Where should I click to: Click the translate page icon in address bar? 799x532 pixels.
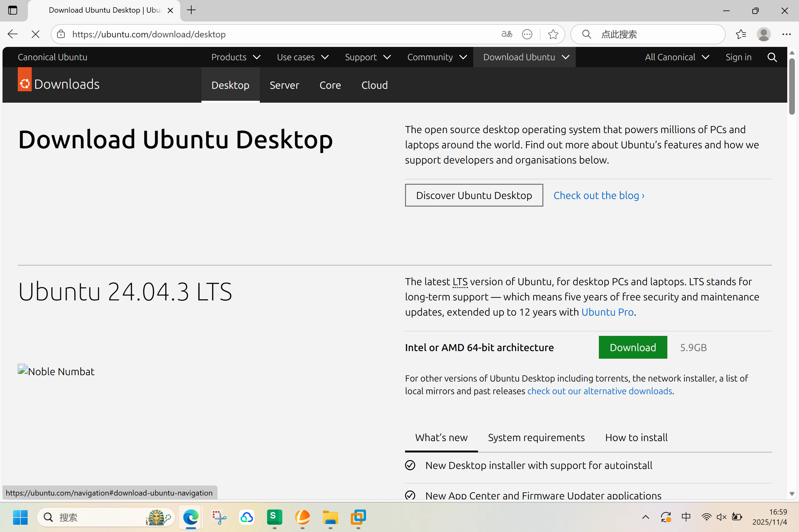tap(507, 34)
